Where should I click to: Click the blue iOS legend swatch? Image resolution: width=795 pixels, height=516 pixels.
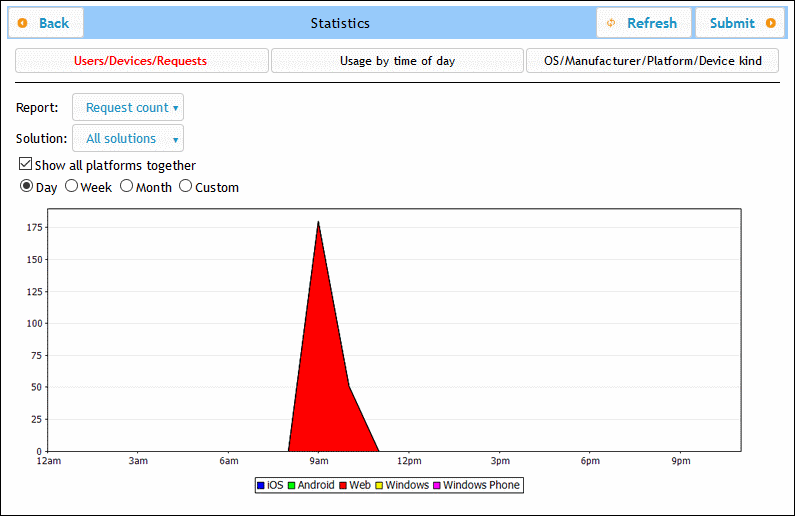point(262,486)
